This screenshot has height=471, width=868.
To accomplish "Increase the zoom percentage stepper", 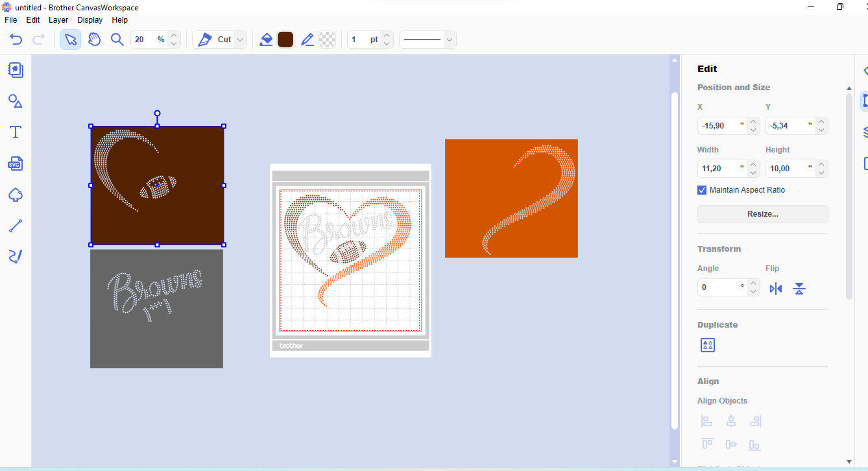I will coord(174,35).
